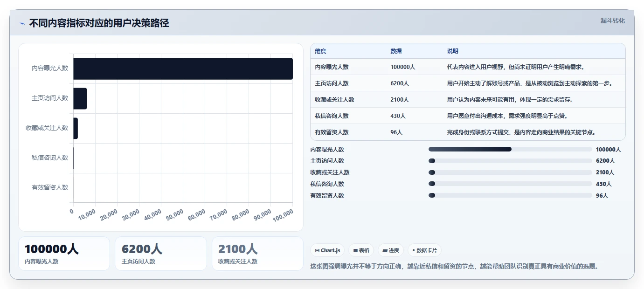Click the 收藏或关注人数 bar in the chart
Image resolution: width=644 pixels, height=289 pixels.
coord(76,128)
